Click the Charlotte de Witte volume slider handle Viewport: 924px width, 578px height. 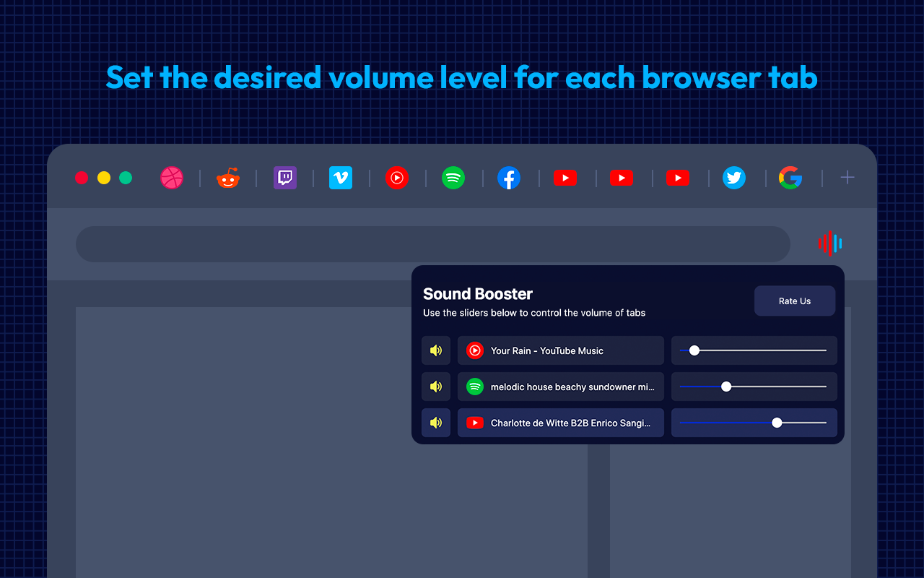click(777, 423)
